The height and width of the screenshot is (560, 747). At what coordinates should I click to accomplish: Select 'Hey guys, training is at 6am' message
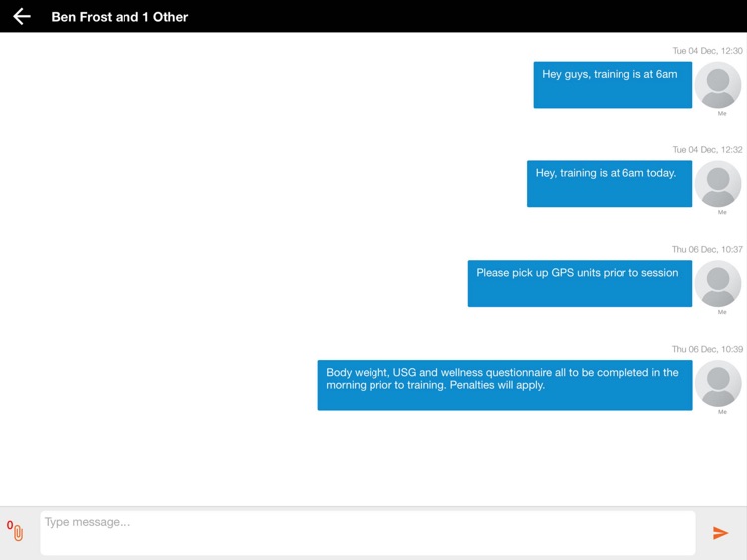(613, 85)
